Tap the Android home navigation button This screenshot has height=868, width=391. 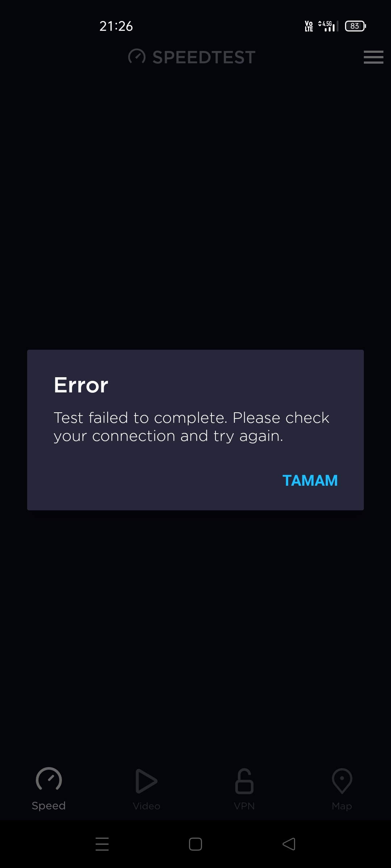click(195, 844)
